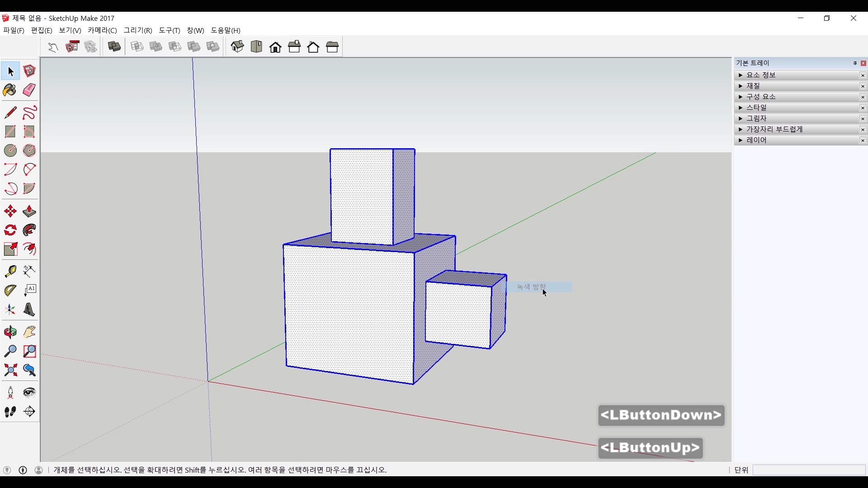Close the 그림자 panel section

tap(863, 118)
